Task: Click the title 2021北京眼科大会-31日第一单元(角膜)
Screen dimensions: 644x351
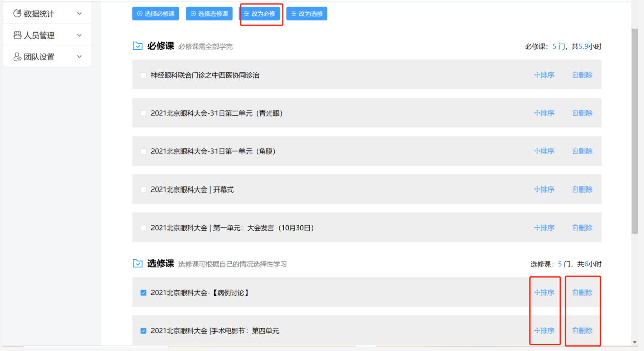Action: [x=213, y=151]
